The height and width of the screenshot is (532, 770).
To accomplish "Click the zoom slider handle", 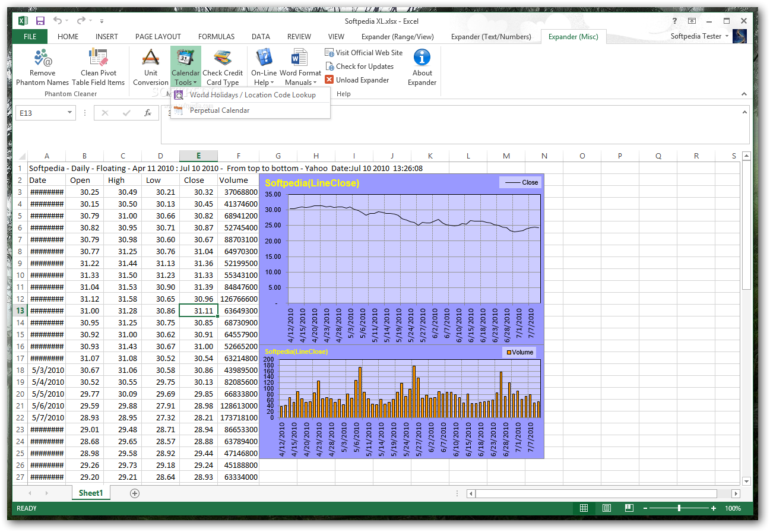I will (679, 508).
